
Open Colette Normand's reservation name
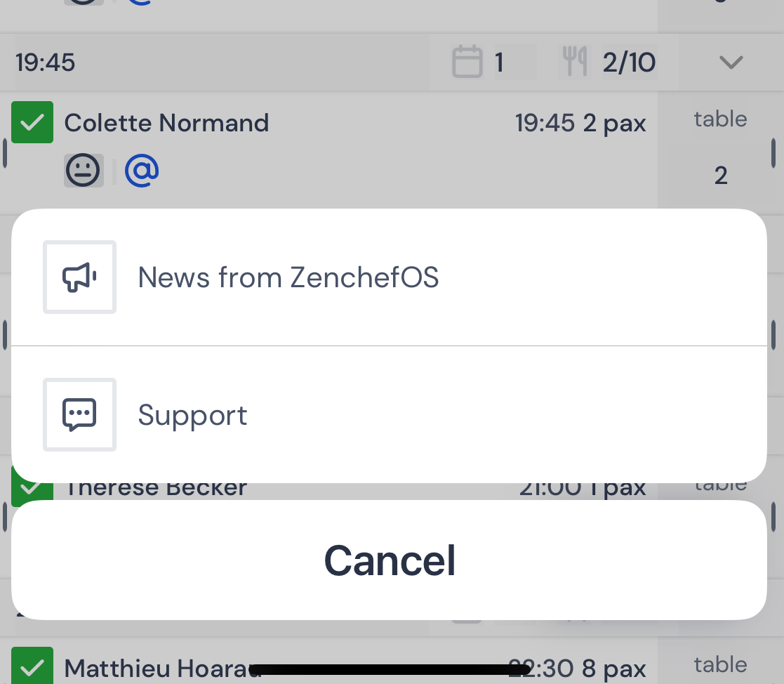click(x=166, y=123)
